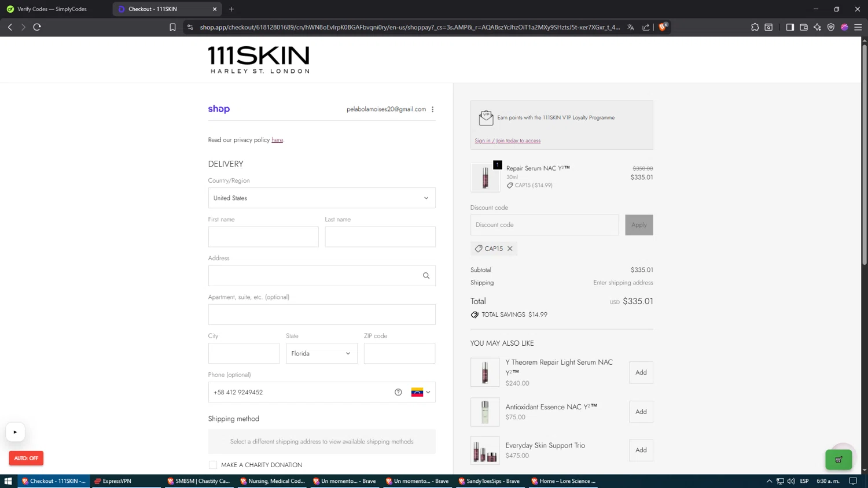The image size is (868, 488).
Task: Click the ZIP code field
Action: click(x=399, y=353)
